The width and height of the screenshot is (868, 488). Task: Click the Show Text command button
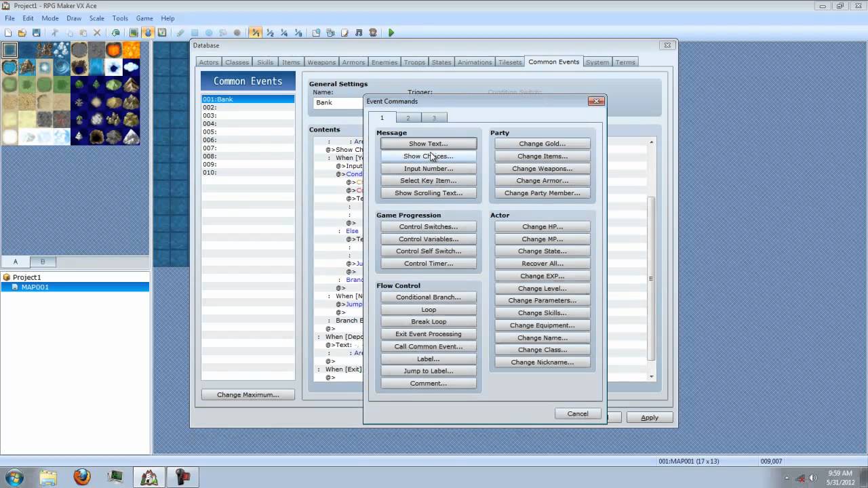(x=429, y=144)
